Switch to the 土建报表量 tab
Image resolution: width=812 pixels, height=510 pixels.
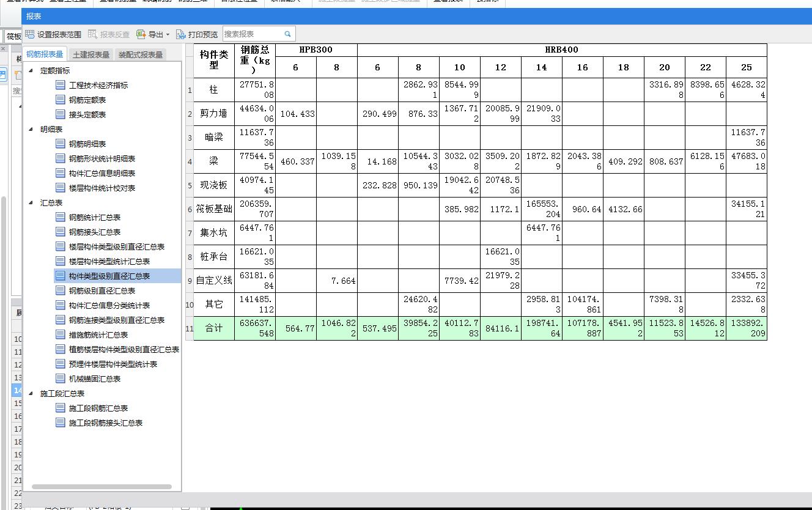[x=91, y=54]
